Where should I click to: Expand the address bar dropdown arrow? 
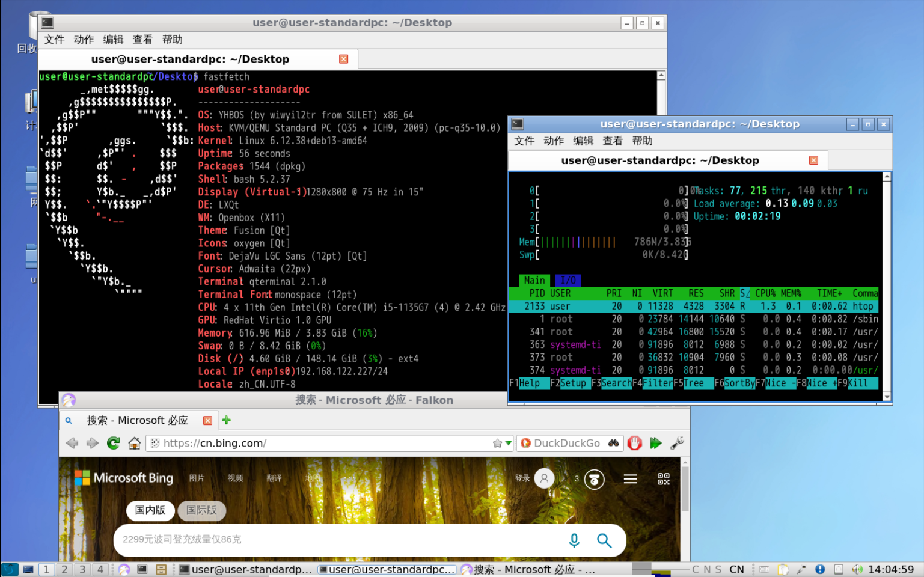tap(509, 443)
